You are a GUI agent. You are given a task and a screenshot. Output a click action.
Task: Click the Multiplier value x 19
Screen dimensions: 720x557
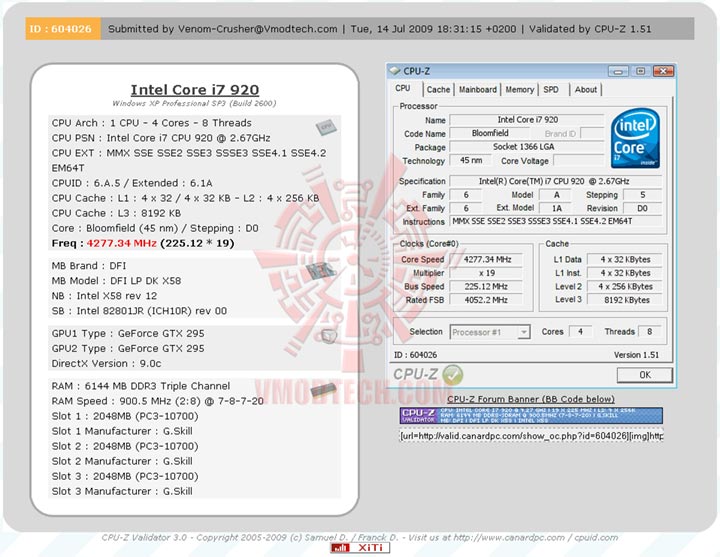click(x=487, y=273)
